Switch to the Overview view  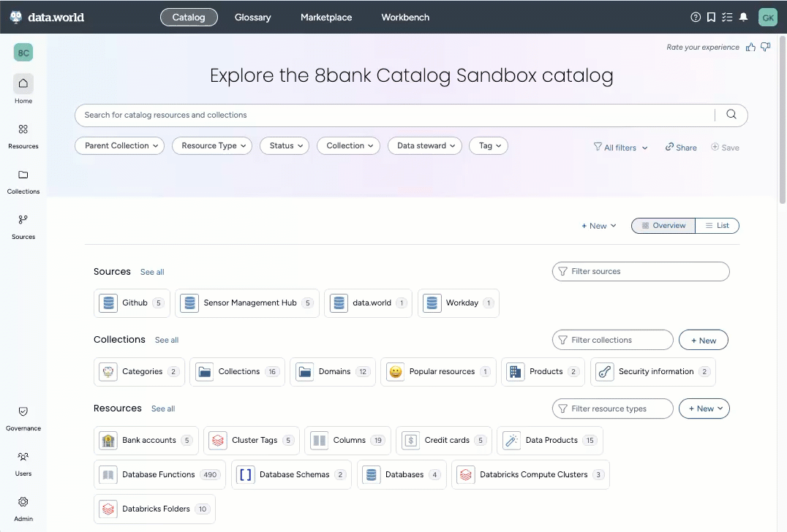point(663,226)
